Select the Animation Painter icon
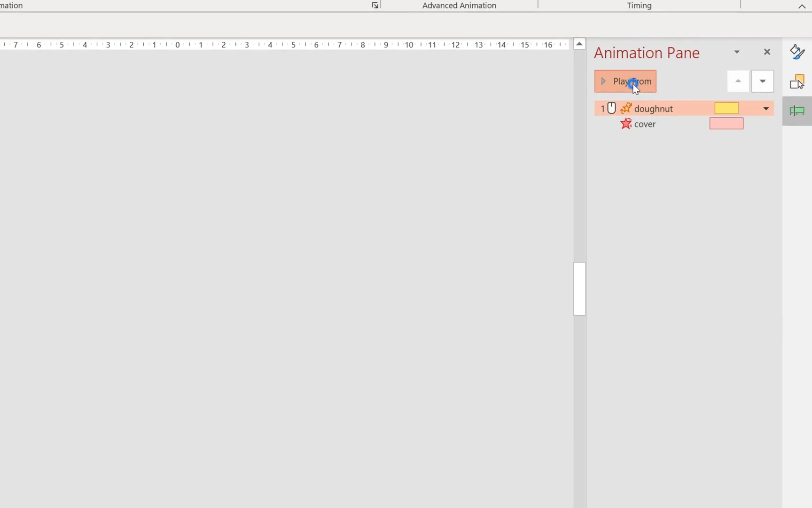Viewport: 812px width, 508px height. pyautogui.click(x=797, y=52)
